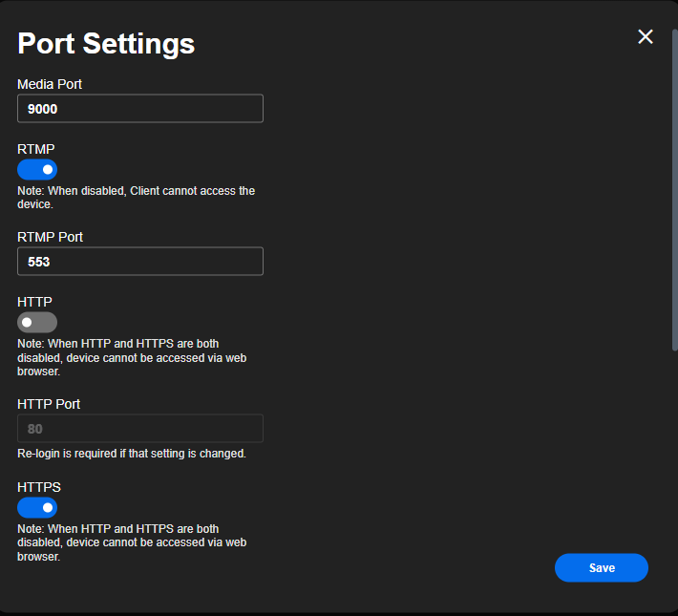Focus the RTMP Port field showing 553
Image resolution: width=678 pixels, height=616 pixels.
140,262
